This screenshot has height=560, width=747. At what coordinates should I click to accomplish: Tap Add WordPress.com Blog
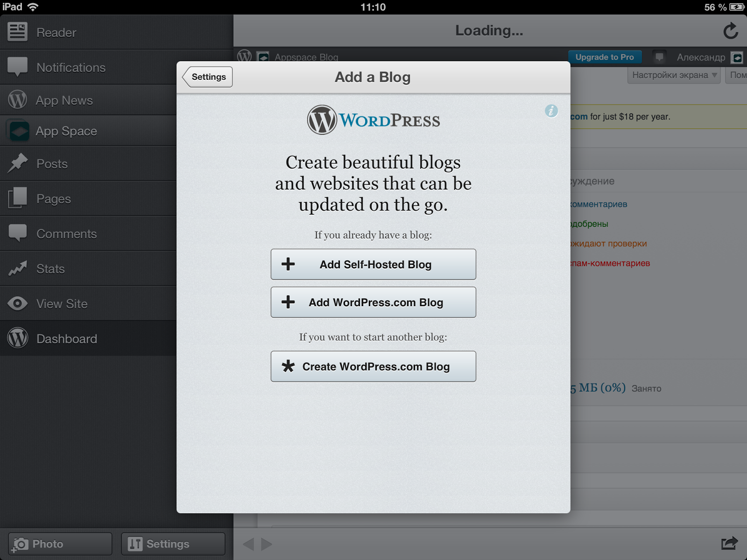point(373,302)
